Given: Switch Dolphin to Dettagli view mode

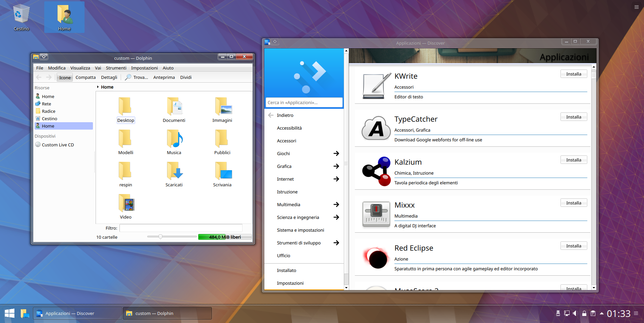Looking at the screenshot, I should (109, 78).
